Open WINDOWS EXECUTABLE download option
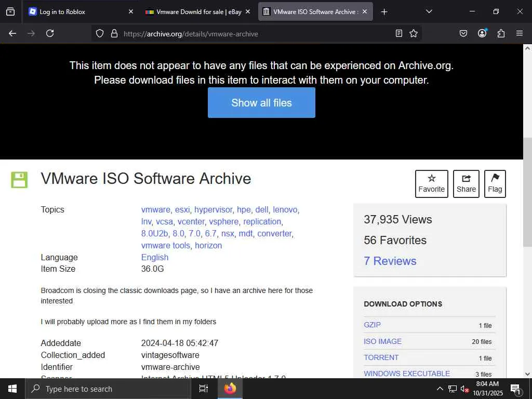Viewport: 532px width, 399px height. (x=407, y=374)
